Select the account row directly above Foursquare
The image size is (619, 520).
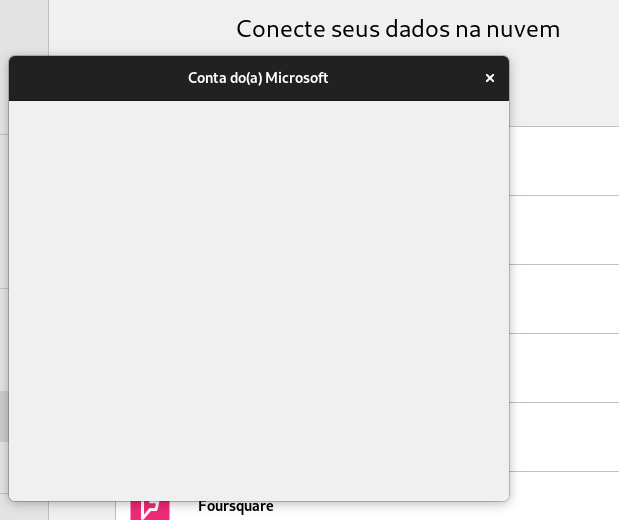tap(563, 437)
